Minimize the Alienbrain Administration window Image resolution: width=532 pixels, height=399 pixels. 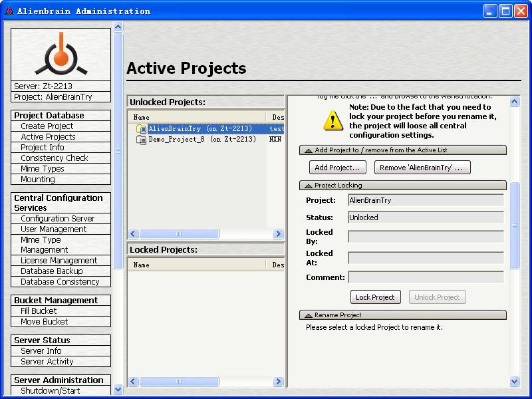(x=489, y=11)
